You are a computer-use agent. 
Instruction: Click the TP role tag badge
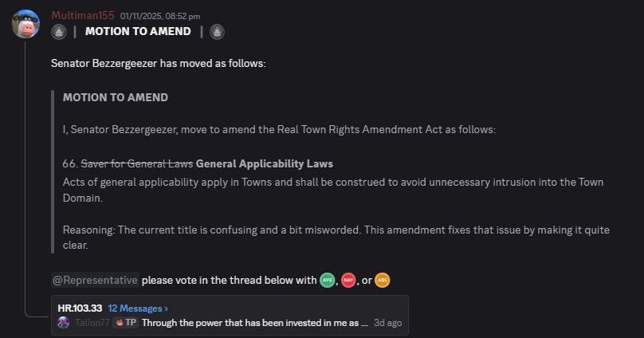pos(126,323)
